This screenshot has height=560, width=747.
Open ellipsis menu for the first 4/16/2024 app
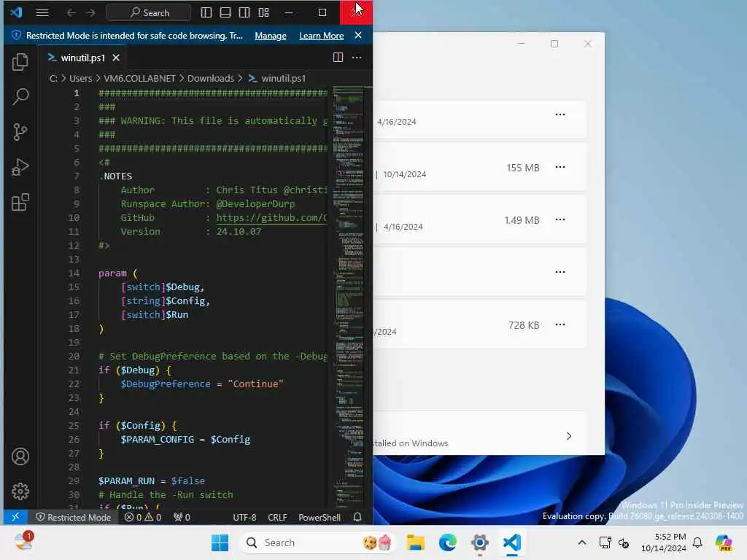(560, 114)
